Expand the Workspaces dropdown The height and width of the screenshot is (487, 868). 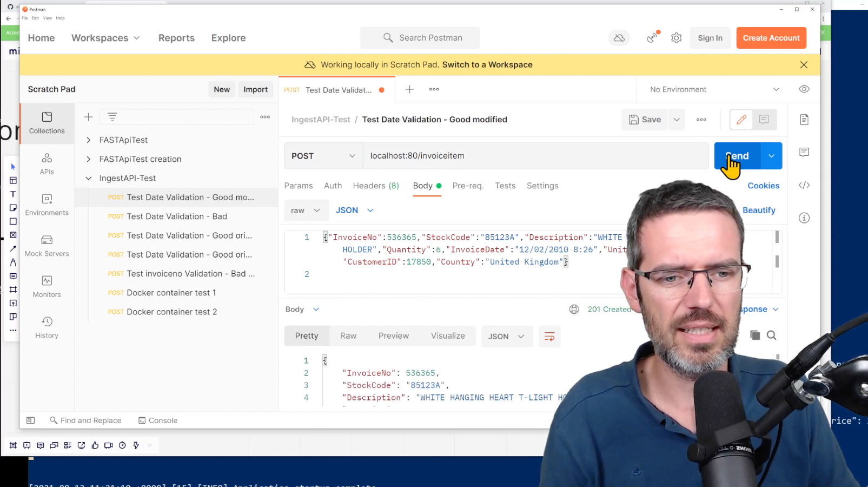click(x=105, y=38)
